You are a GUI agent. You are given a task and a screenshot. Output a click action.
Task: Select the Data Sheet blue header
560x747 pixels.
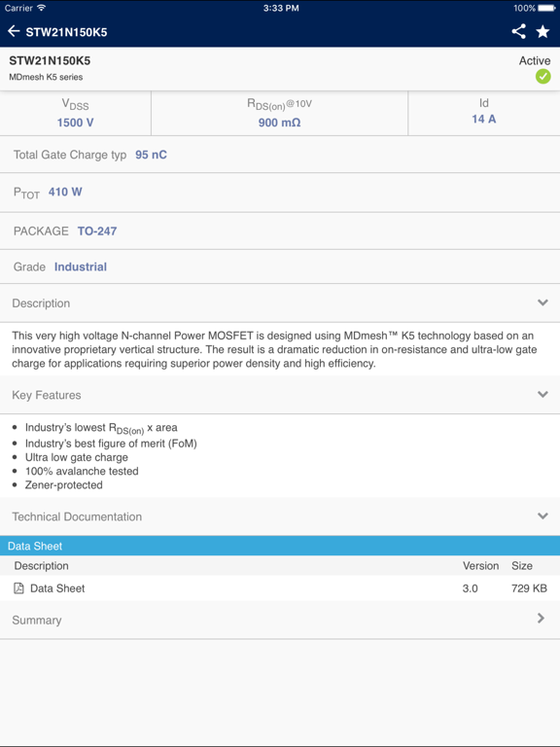point(280,546)
